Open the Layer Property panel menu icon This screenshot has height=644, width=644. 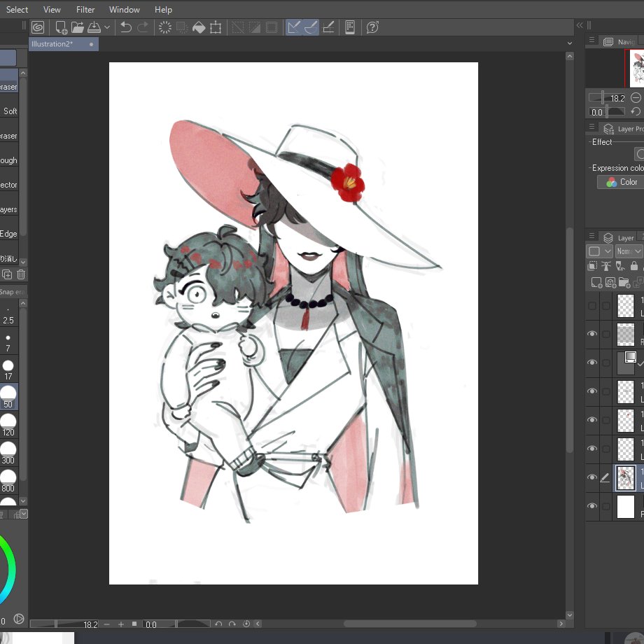(591, 127)
